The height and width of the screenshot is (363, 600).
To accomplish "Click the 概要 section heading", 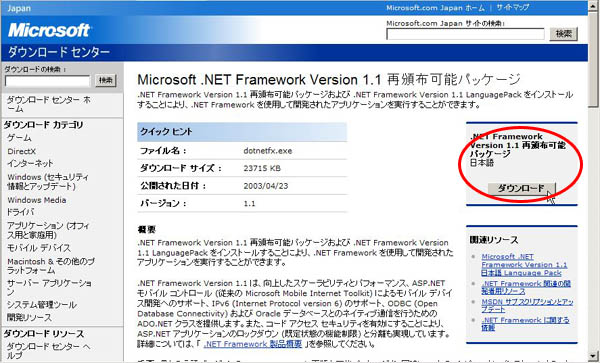I will point(147,230).
